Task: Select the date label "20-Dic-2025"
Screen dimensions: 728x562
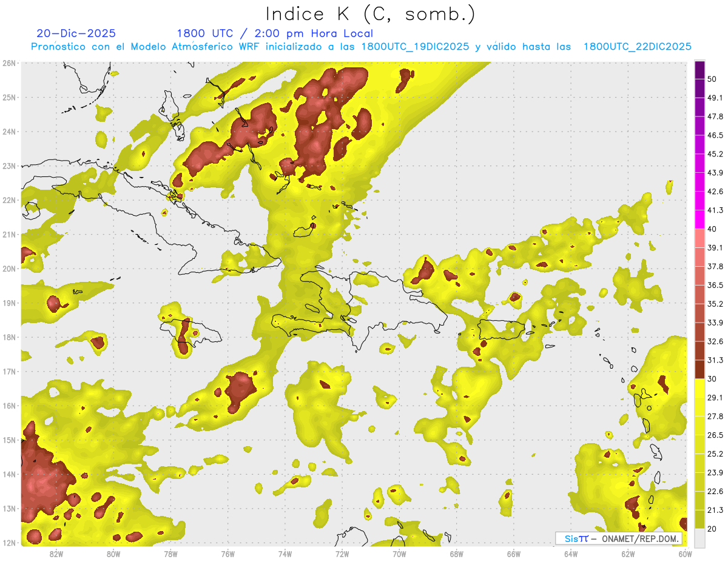Action: [x=76, y=33]
